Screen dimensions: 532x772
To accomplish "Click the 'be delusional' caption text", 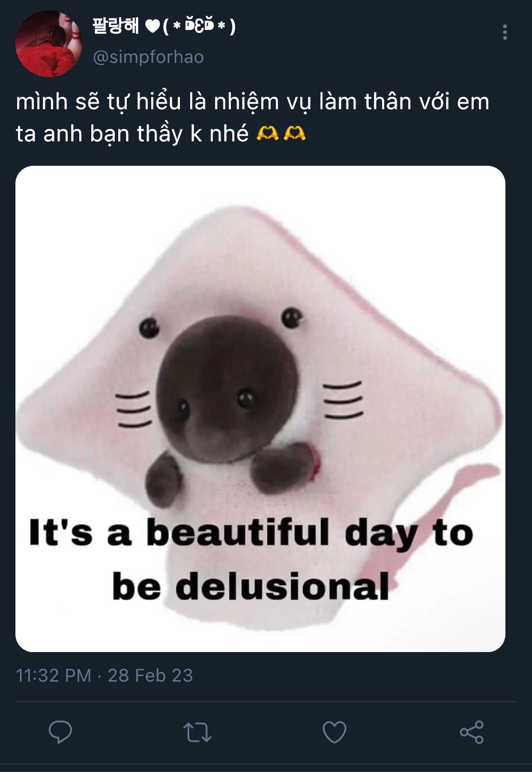I will pos(251,586).
